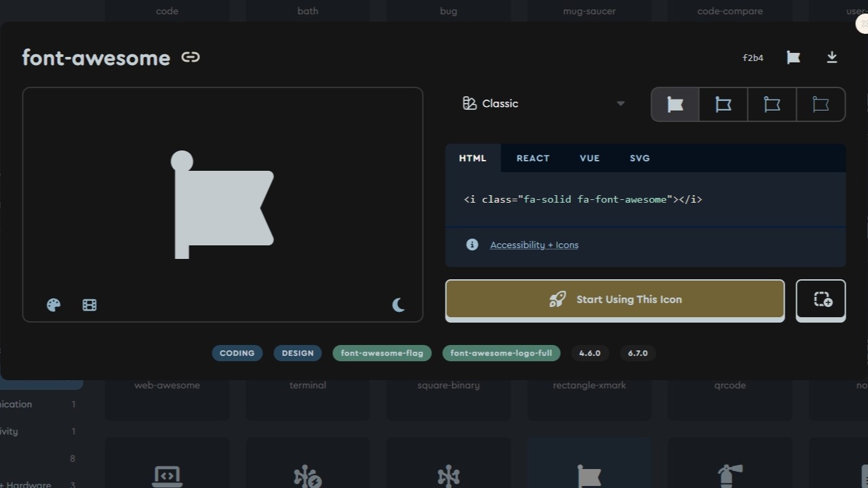Click the font-awesome-flag alias tag
Viewport: 868px width, 488px height.
point(382,353)
